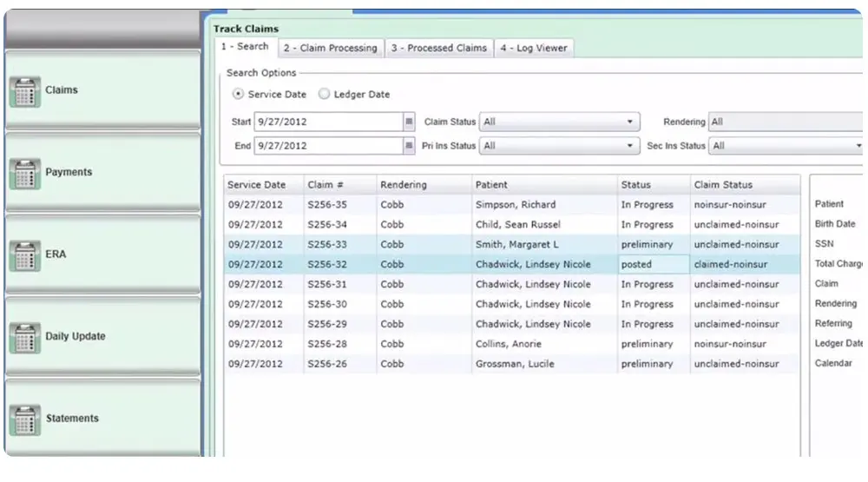Click the Daily Update sidebar label
Screen dimensions: 868x482
tap(76, 336)
